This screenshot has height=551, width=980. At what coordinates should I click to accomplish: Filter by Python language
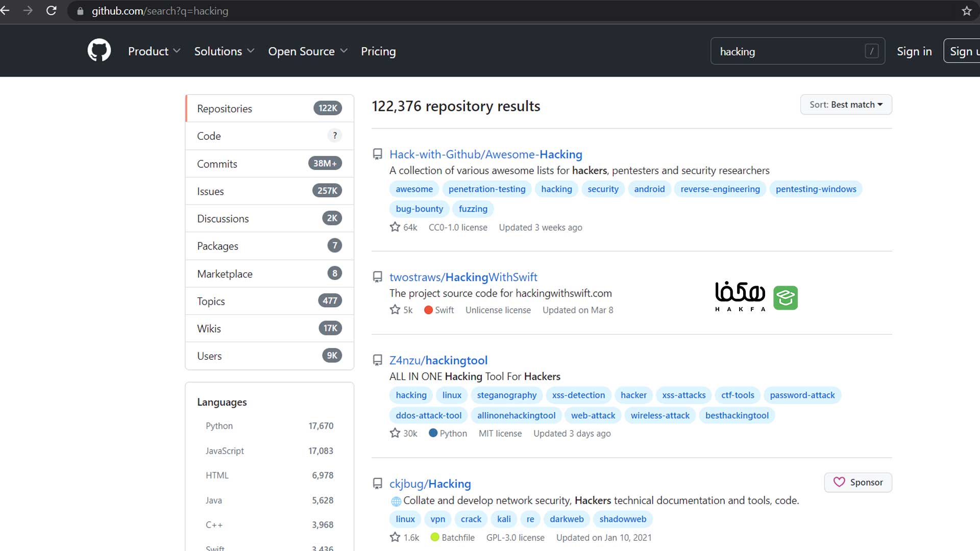click(x=269, y=426)
